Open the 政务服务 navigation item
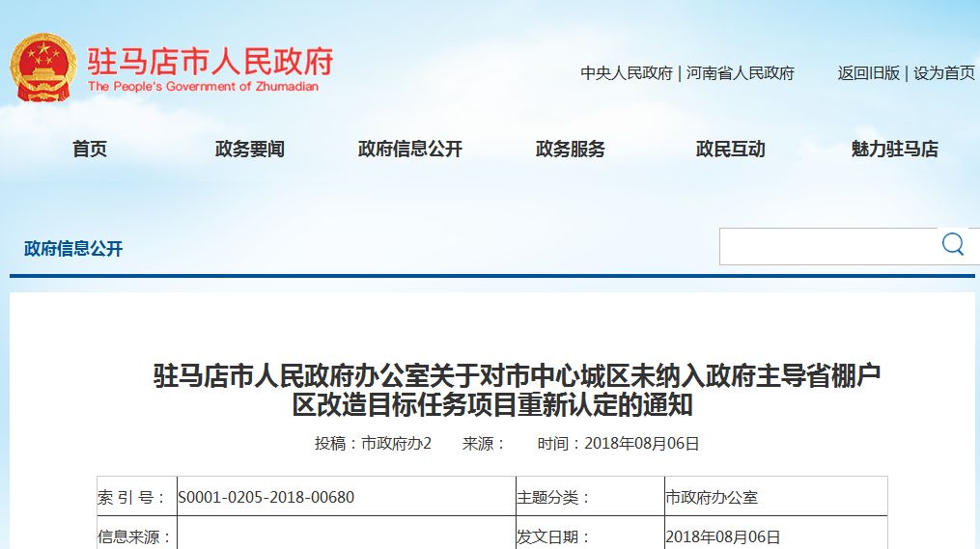 (x=570, y=149)
